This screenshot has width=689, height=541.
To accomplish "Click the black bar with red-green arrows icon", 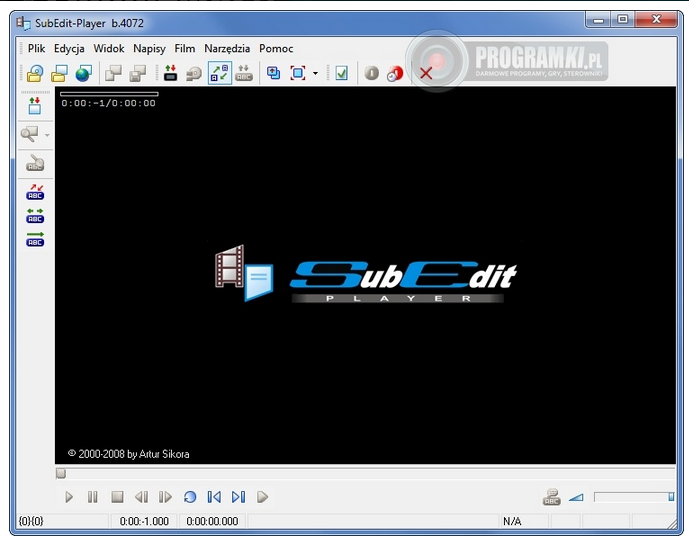I will (170, 73).
